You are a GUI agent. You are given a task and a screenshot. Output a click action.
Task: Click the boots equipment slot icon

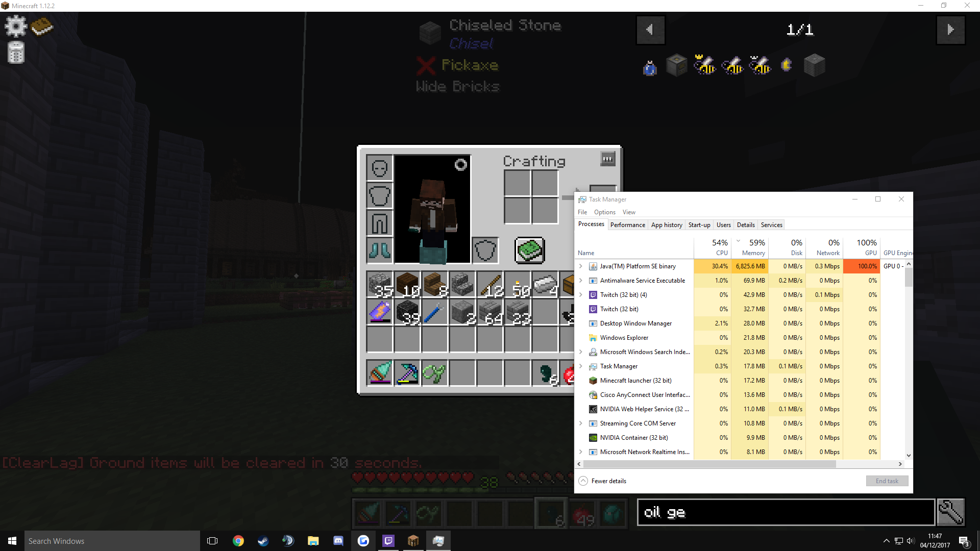coord(379,249)
